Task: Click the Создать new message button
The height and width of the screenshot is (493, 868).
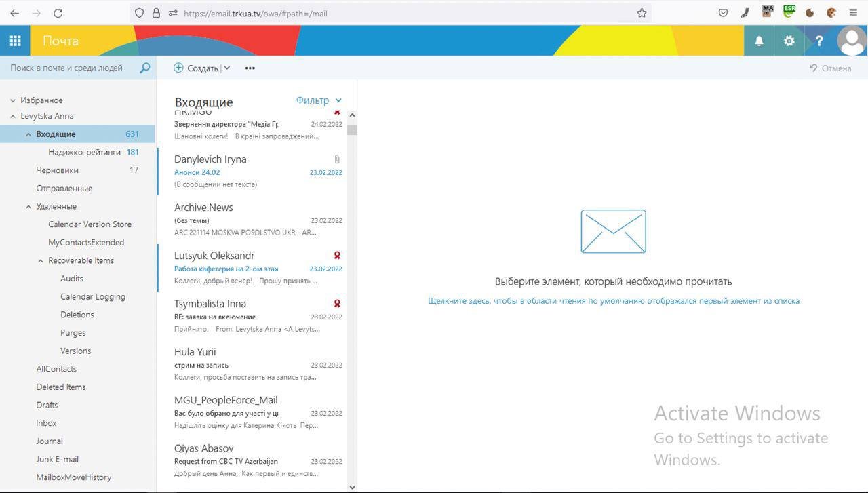Action: (x=196, y=68)
